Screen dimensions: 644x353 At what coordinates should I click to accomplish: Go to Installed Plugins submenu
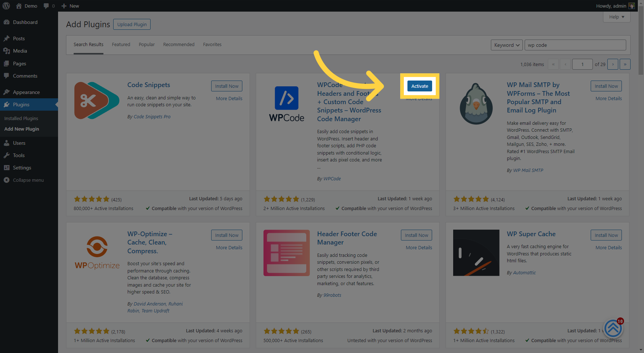pos(21,118)
